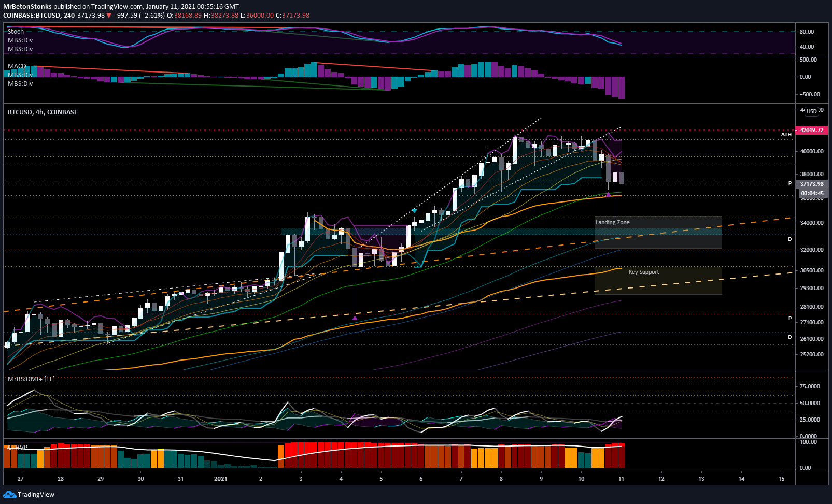Screen dimensions: 832x504
Task: Click the 32000.00 price axis label
Action: click(812, 250)
